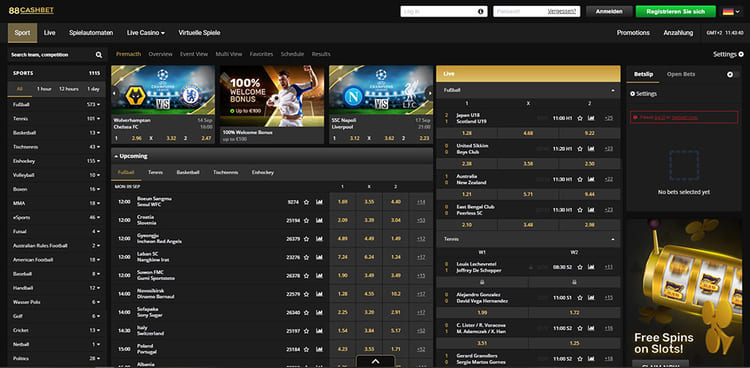Switch to Event View tab
The height and width of the screenshot is (368, 750).
point(194,54)
